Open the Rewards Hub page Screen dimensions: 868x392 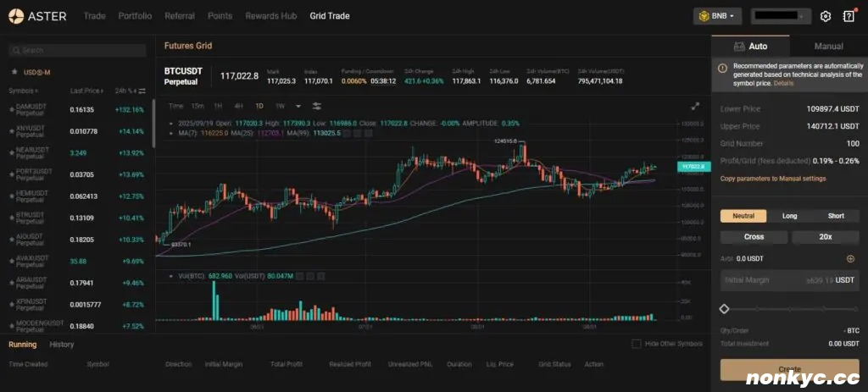[x=271, y=16]
